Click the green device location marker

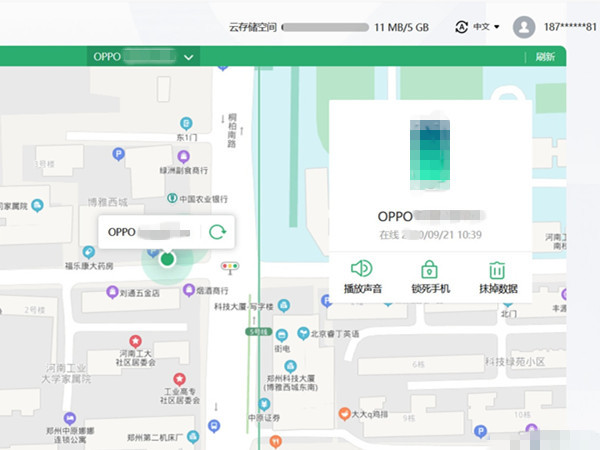click(167, 260)
